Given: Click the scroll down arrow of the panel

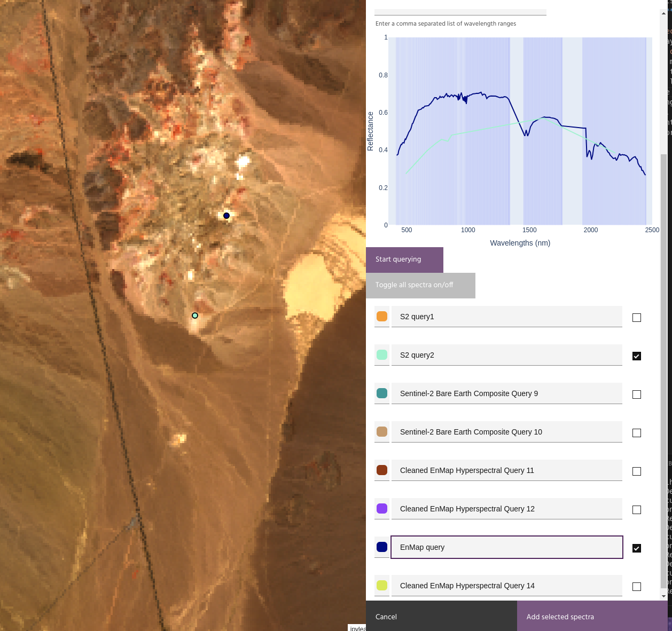Looking at the screenshot, I should click(x=663, y=596).
